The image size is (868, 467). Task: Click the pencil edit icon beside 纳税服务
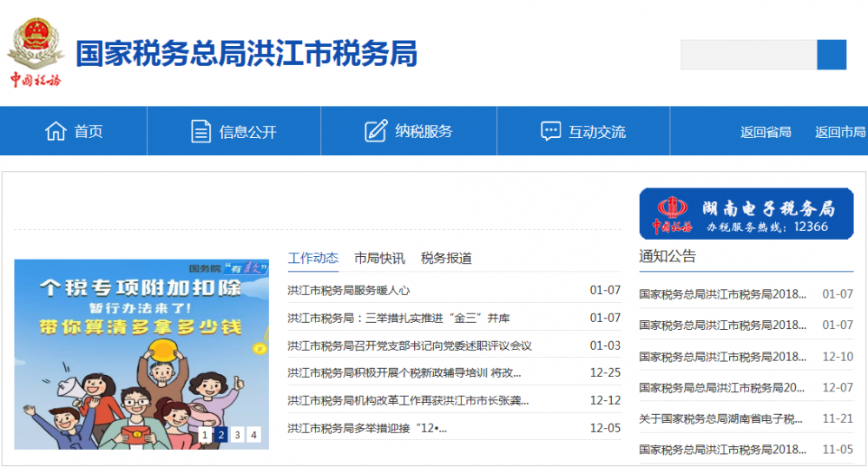click(376, 131)
